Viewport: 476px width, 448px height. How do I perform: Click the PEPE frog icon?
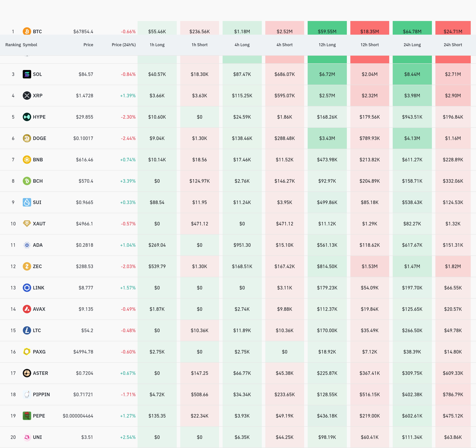click(x=27, y=416)
